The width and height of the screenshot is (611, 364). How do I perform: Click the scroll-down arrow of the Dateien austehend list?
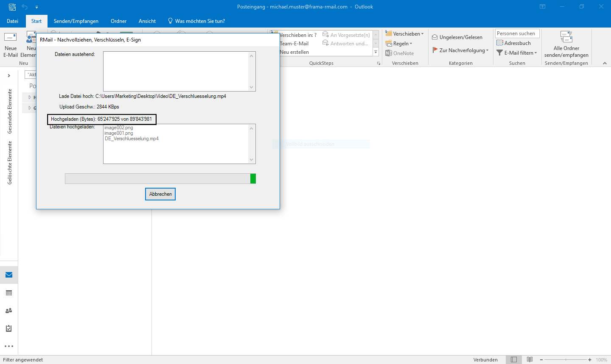(252, 87)
